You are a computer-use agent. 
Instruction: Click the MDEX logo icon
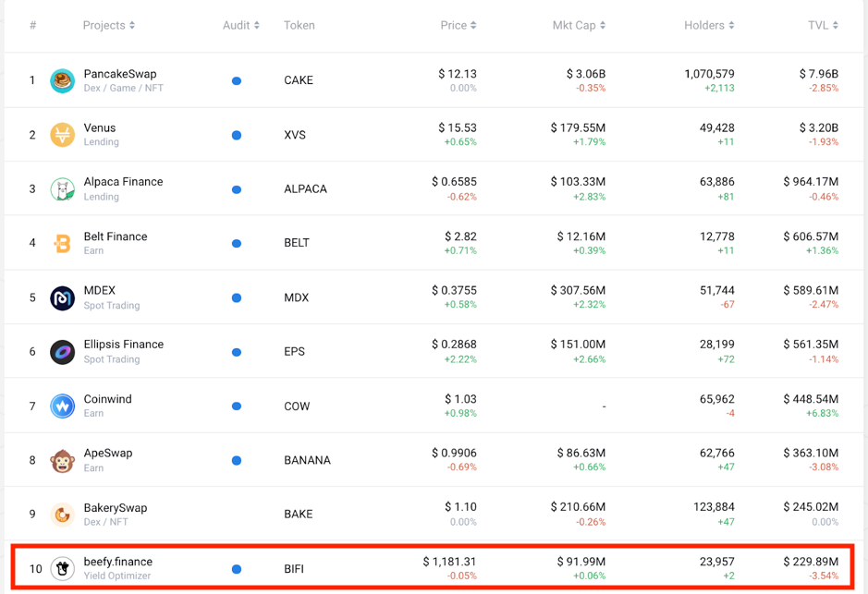click(62, 298)
